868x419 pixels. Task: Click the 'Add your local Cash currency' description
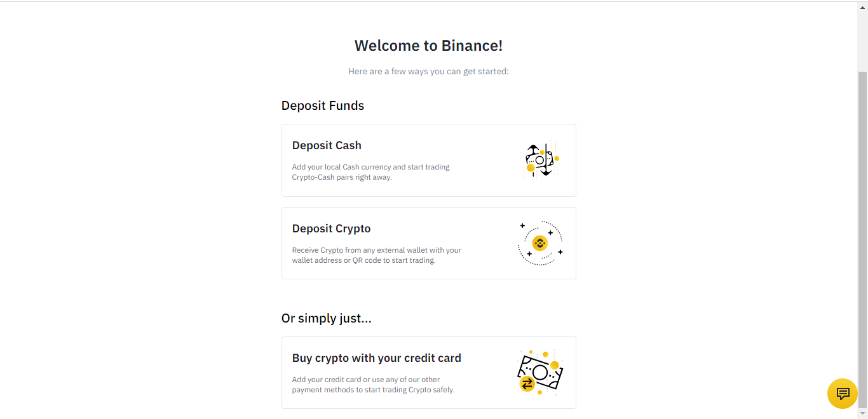370,172
